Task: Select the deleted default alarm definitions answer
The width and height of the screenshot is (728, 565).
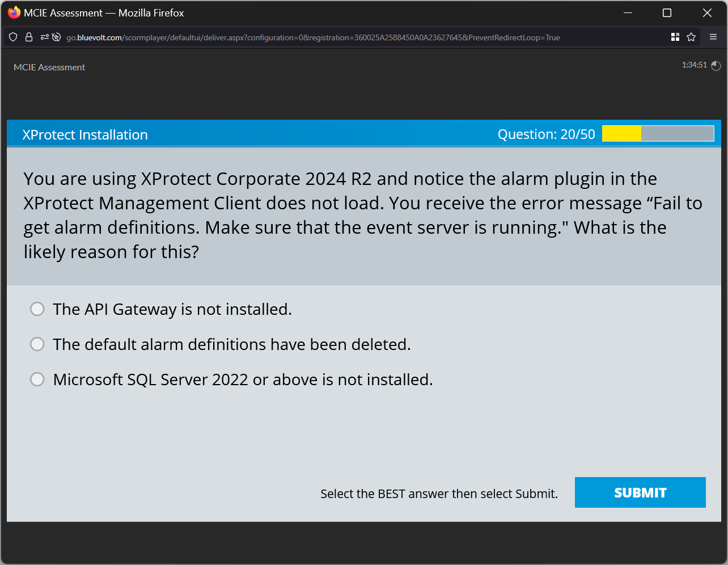Action: (37, 344)
